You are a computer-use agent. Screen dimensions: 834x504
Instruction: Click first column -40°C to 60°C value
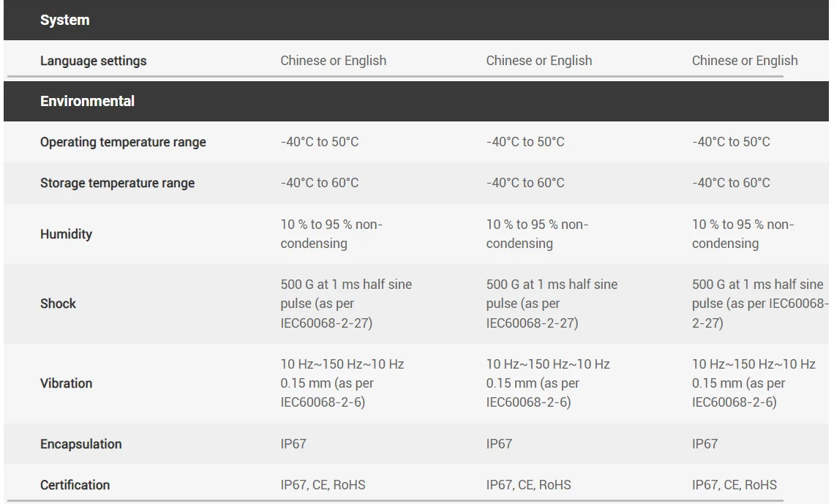tap(320, 183)
